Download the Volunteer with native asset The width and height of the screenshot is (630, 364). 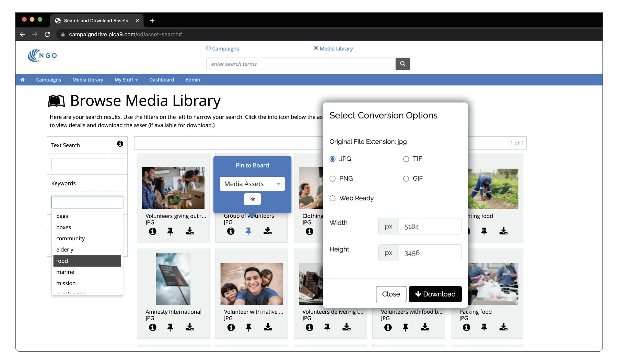(x=268, y=327)
